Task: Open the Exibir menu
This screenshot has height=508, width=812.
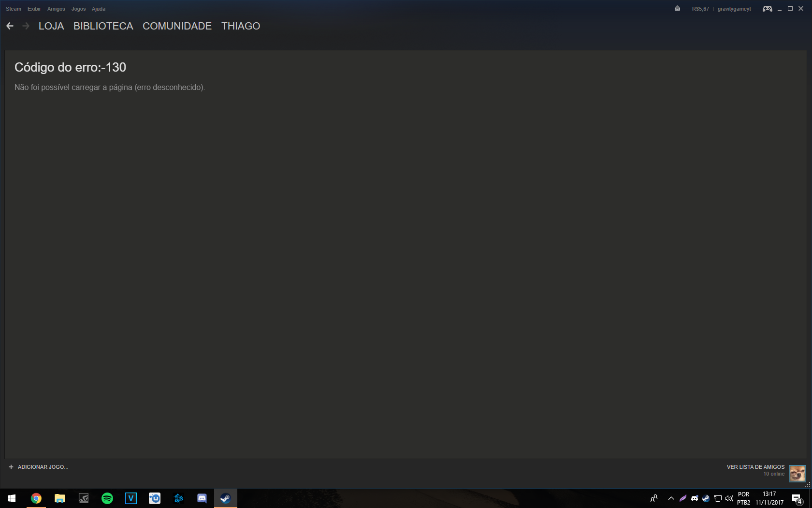Action: tap(34, 9)
